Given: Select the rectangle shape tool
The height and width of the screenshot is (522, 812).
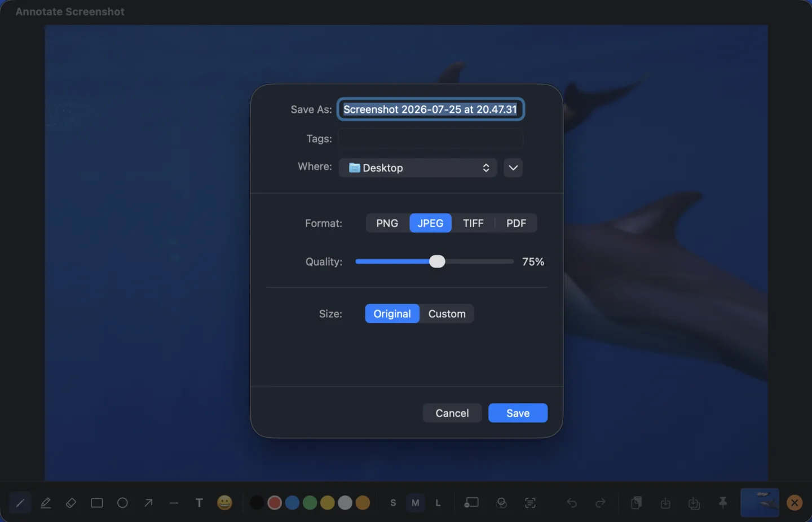Looking at the screenshot, I should 97,502.
